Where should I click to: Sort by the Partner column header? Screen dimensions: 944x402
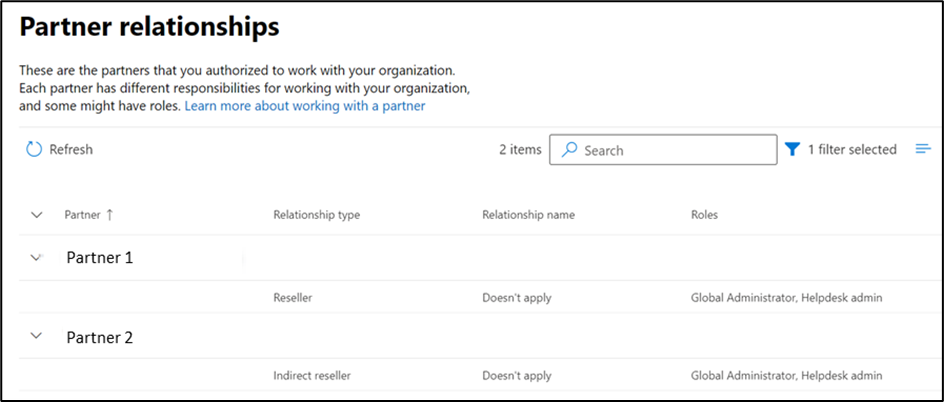82,215
